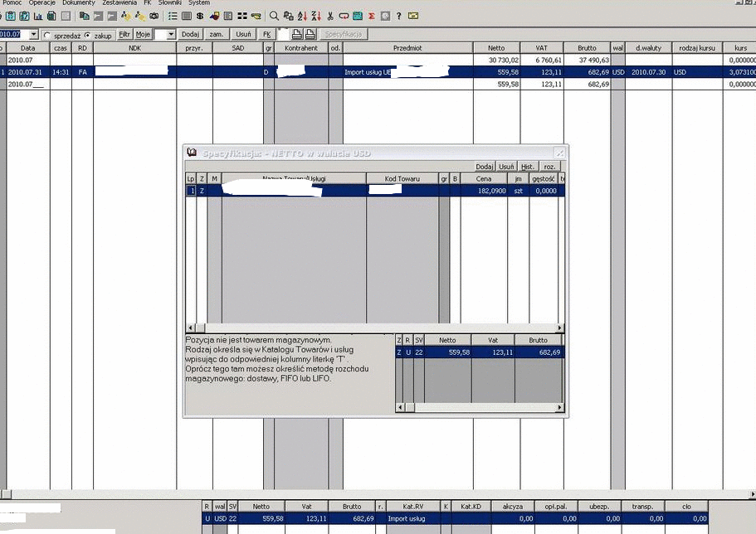
Task: Click the magnifying glass search icon
Action: tap(274, 16)
